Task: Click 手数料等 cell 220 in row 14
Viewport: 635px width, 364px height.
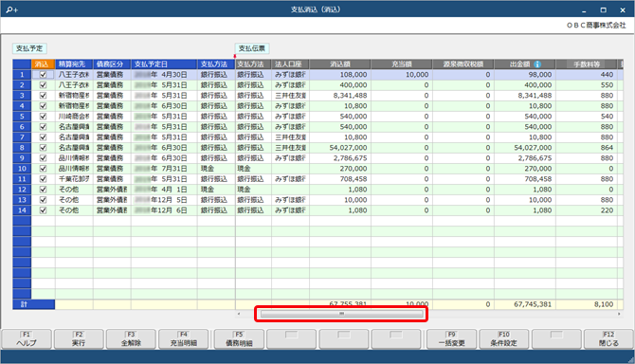Action: tap(587, 210)
